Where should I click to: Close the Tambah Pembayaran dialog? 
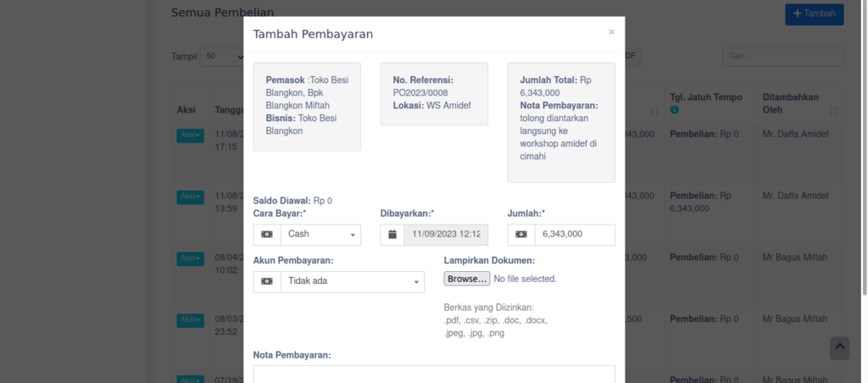point(611,32)
